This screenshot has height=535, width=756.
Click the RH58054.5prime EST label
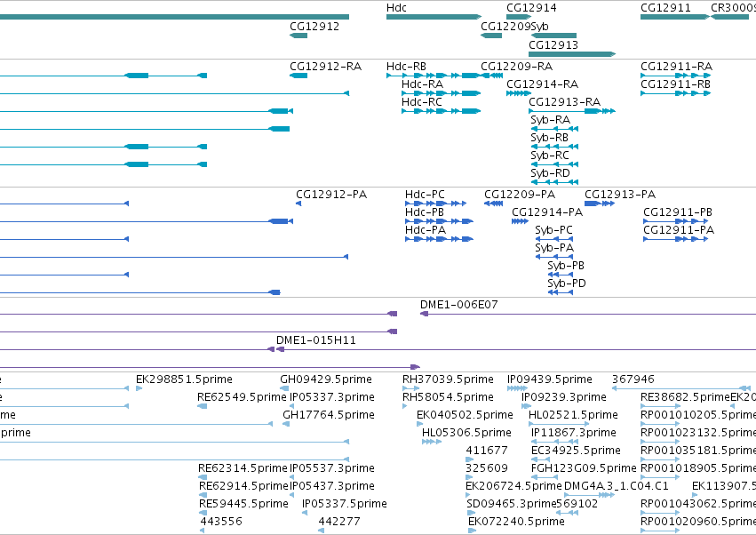(448, 397)
